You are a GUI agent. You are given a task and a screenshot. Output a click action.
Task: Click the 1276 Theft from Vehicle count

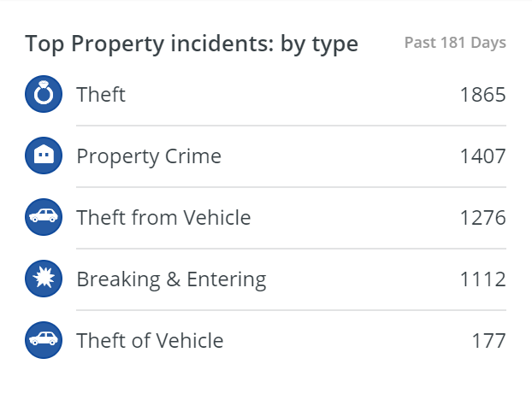point(482,217)
